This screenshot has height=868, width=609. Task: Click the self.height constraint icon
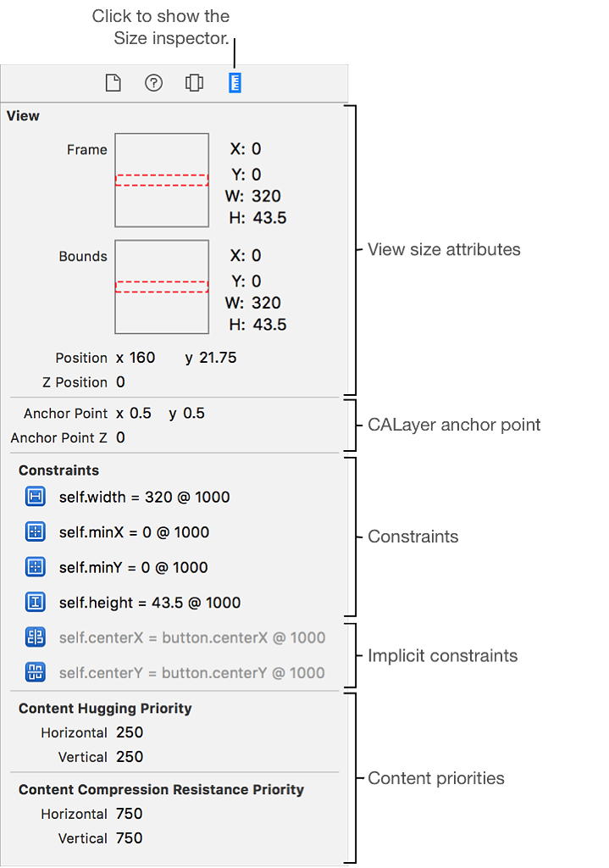[x=36, y=602]
